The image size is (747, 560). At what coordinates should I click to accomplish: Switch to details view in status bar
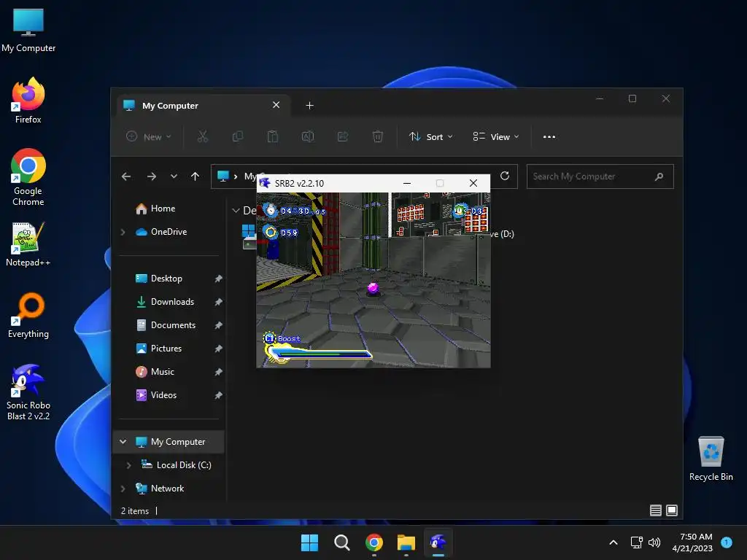tap(656, 510)
